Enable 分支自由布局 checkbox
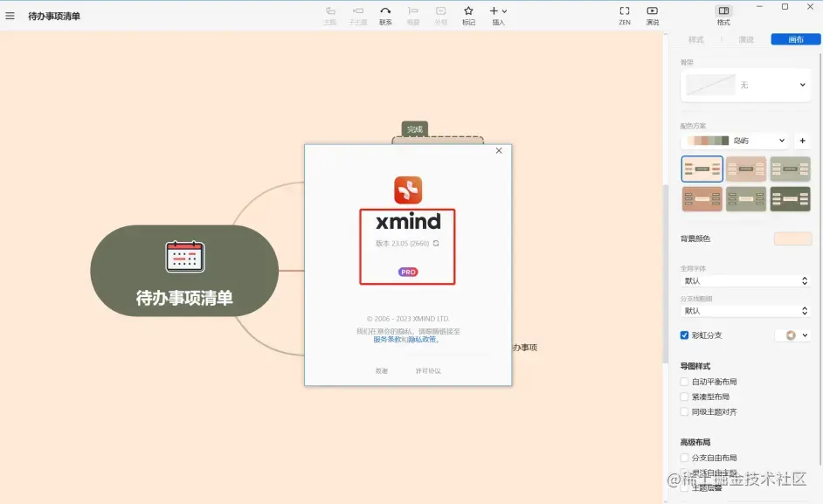Viewport: 823px width, 504px height. point(684,458)
